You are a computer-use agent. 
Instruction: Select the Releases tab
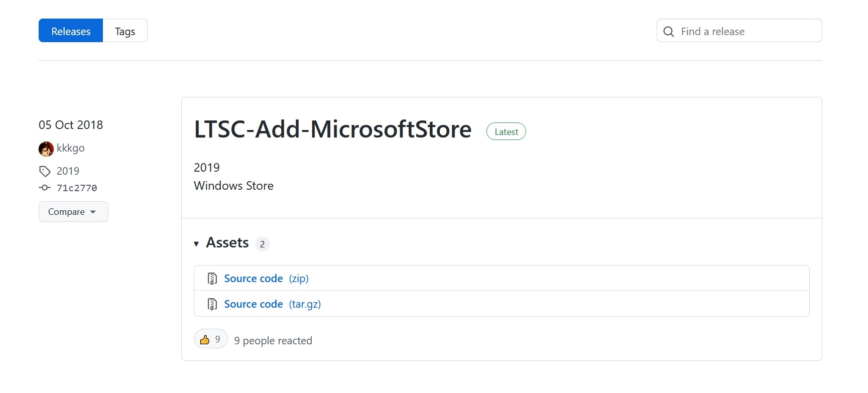pos(71,31)
